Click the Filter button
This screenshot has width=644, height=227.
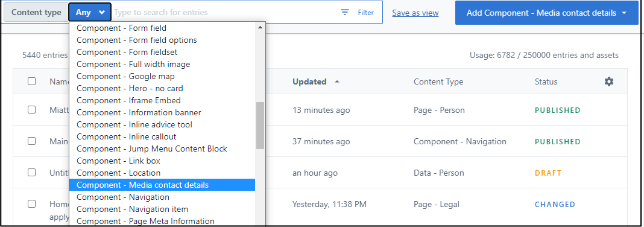pos(358,12)
